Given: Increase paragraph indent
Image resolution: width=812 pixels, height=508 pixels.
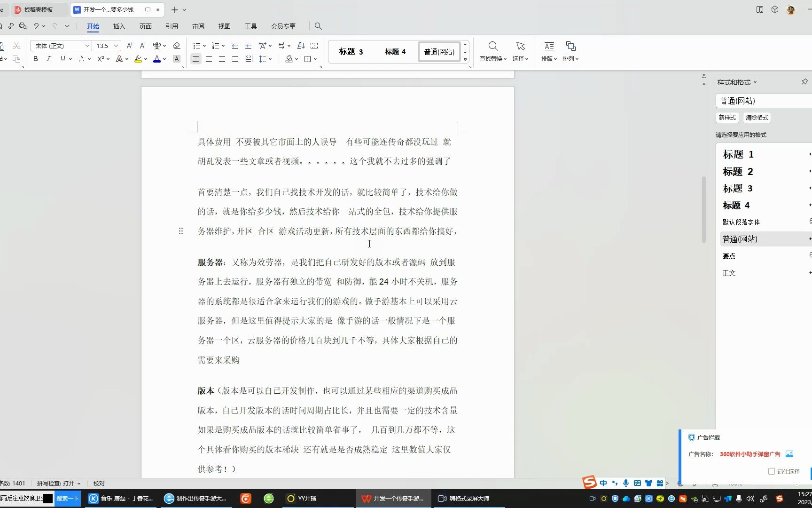Looking at the screenshot, I should coord(249,46).
